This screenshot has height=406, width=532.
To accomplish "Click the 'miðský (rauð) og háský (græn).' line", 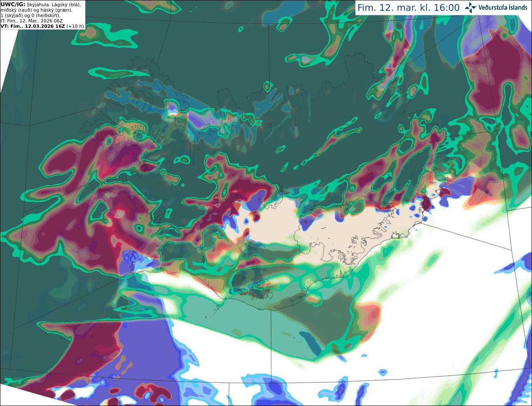I will [36, 10].
